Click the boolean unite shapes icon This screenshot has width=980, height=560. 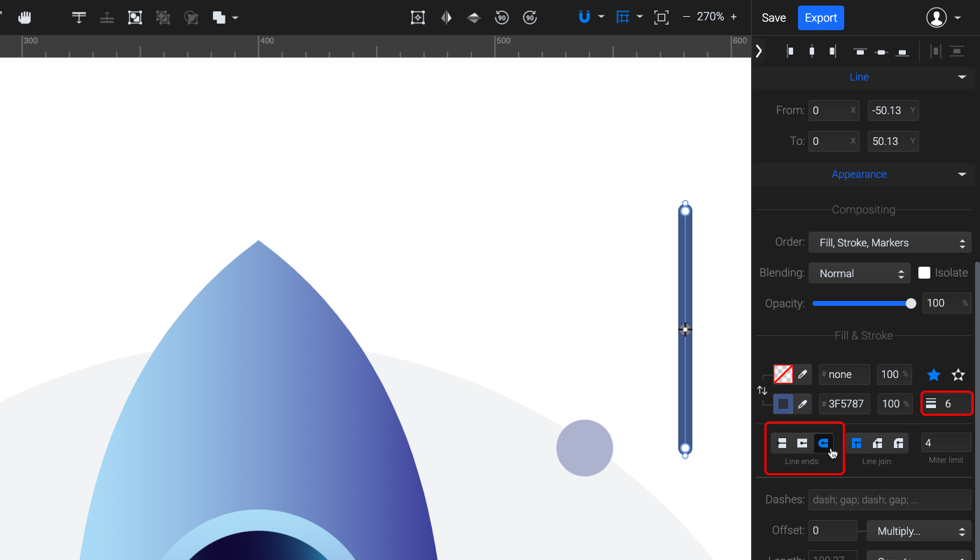[x=219, y=17]
